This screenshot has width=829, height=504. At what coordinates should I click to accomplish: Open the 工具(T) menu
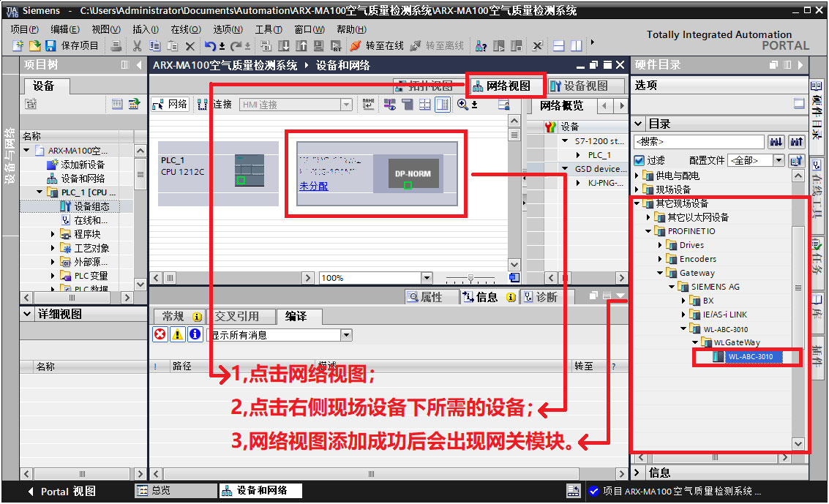click(x=269, y=29)
